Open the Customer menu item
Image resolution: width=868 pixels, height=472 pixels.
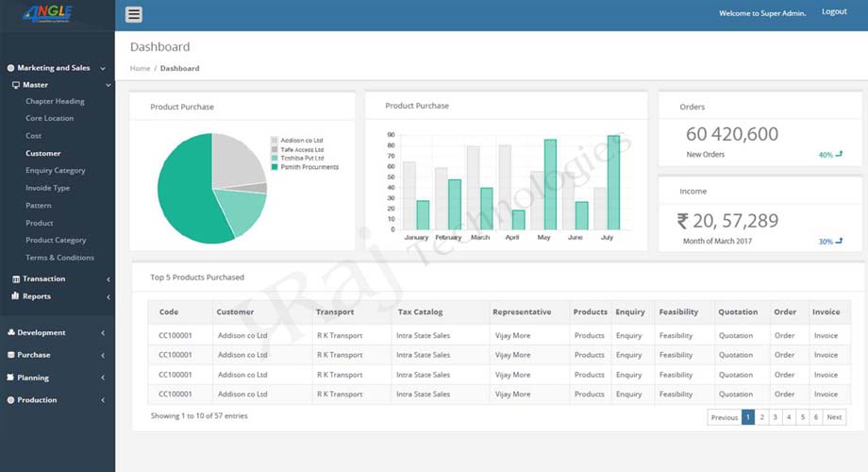[43, 153]
